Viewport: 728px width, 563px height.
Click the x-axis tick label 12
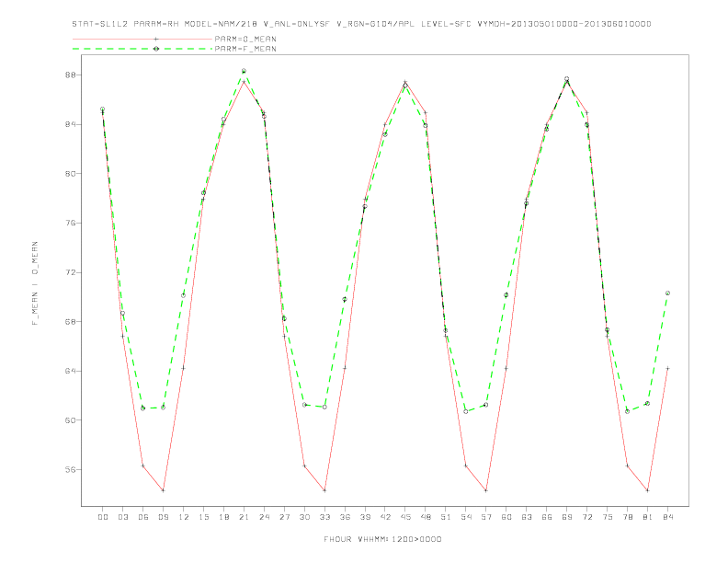184,517
